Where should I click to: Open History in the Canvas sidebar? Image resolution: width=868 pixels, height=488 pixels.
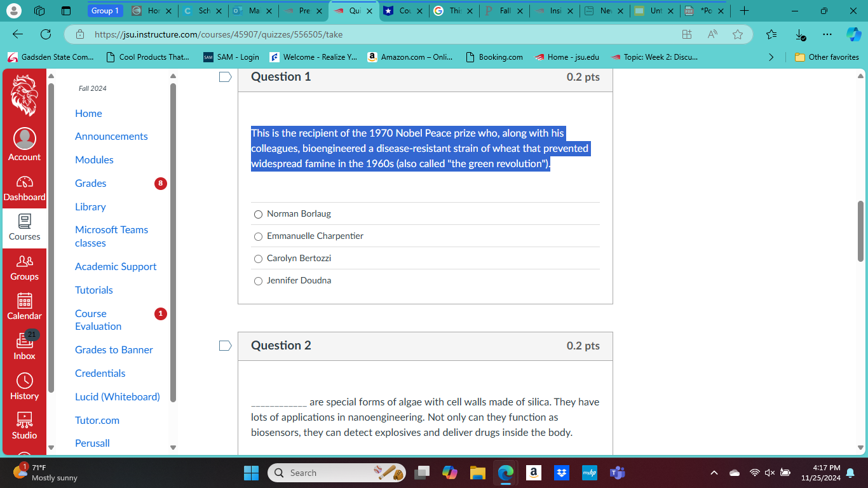tap(24, 386)
